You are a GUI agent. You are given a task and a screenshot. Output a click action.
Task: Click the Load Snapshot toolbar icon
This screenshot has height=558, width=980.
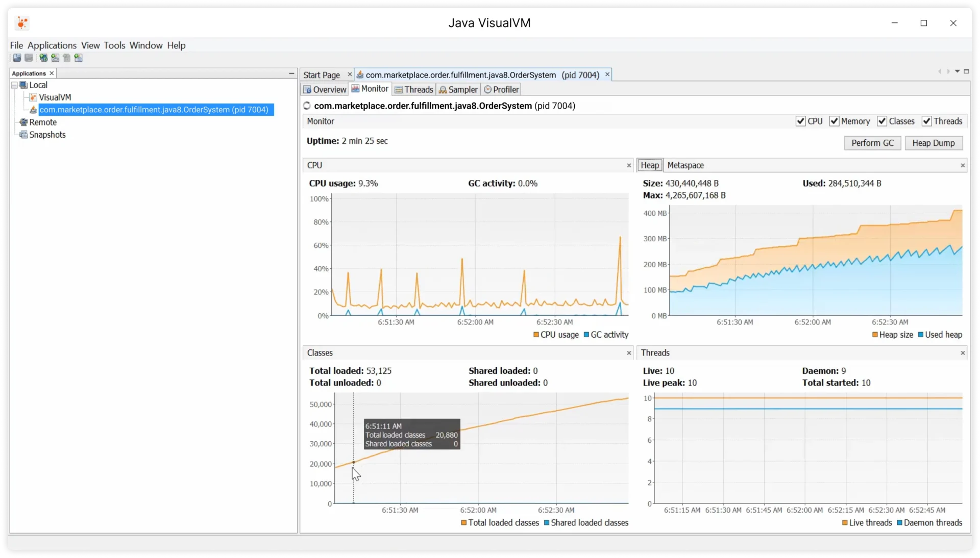17,58
